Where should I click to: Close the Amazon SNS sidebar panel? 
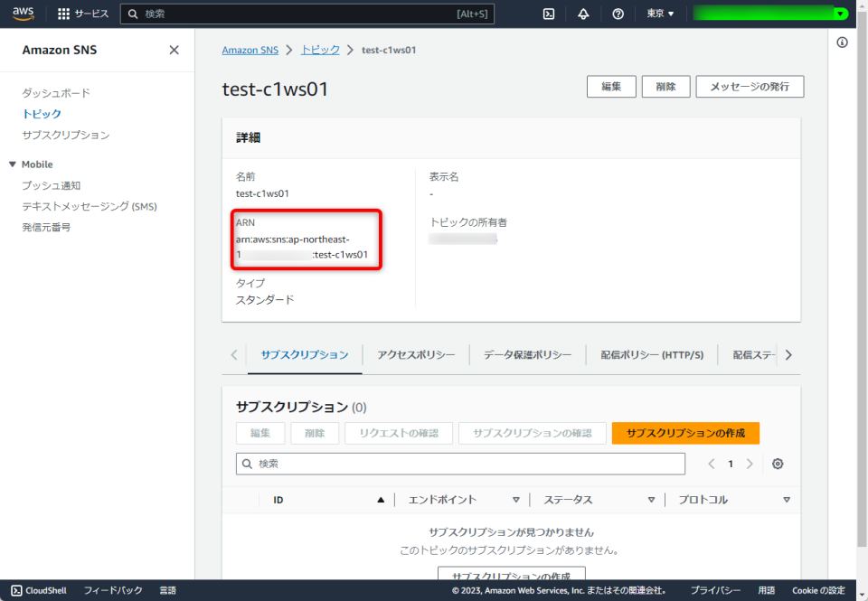coord(174,50)
